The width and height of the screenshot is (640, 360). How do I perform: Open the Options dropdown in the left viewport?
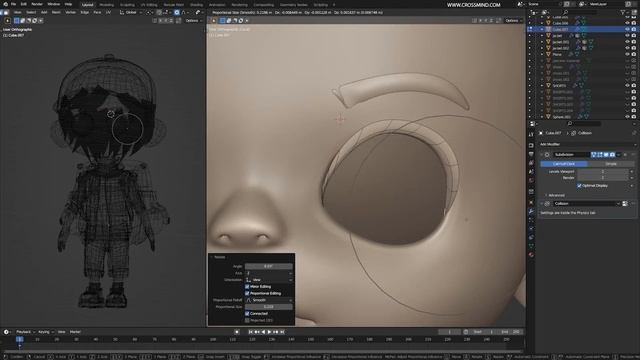(x=193, y=20)
